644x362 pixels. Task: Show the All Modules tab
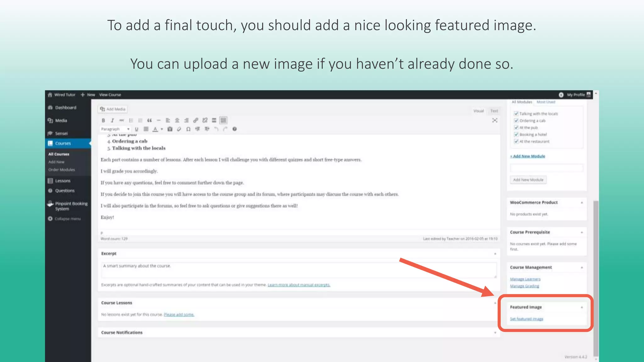point(522,102)
